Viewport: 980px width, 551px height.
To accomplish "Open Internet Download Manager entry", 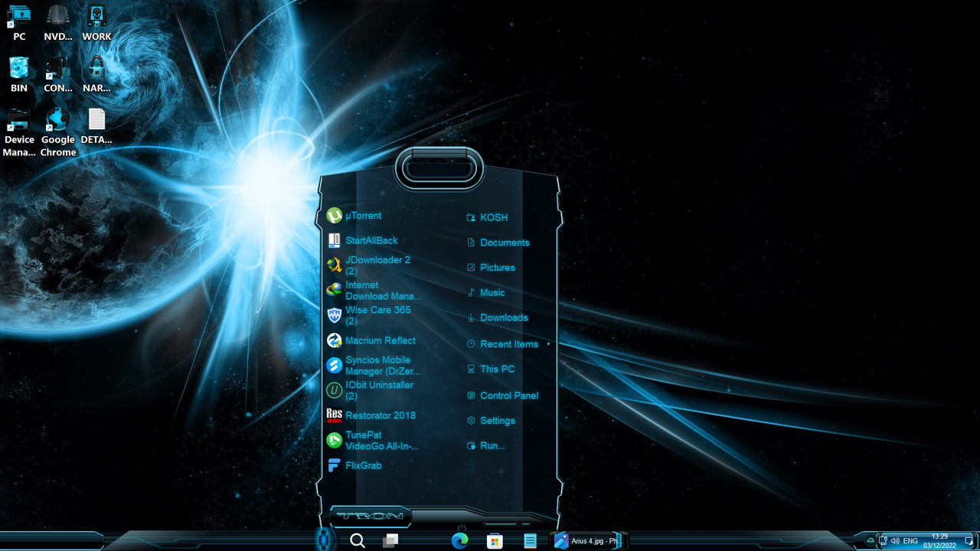I will pos(372,290).
